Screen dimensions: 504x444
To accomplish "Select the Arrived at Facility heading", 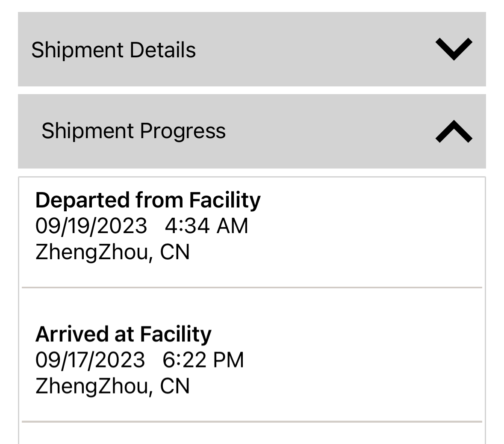I will (124, 334).
